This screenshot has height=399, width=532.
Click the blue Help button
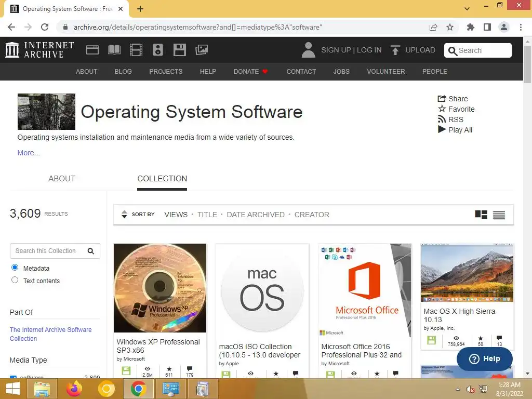(485, 358)
